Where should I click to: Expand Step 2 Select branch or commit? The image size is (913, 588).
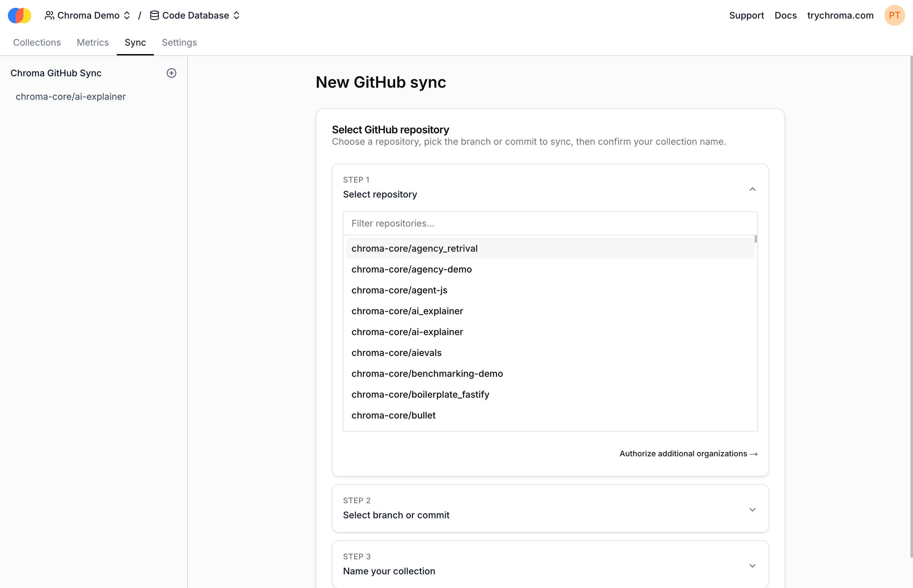752,509
